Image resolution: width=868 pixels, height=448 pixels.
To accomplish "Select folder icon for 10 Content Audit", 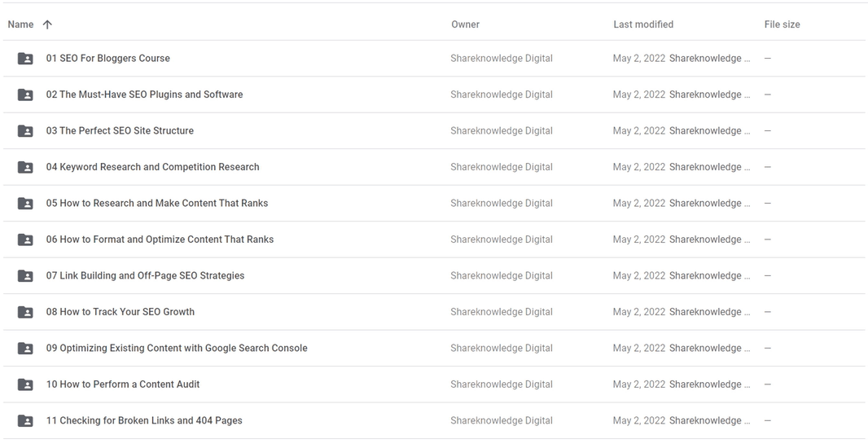I will [x=25, y=384].
